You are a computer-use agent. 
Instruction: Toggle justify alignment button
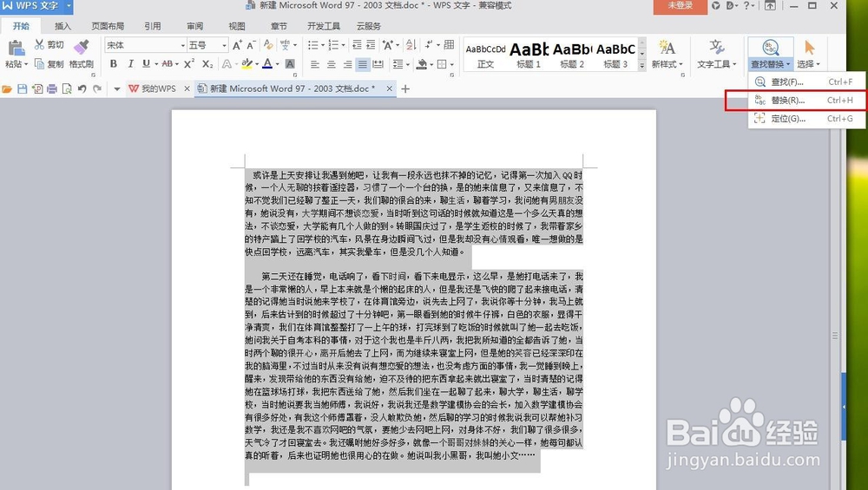(363, 64)
